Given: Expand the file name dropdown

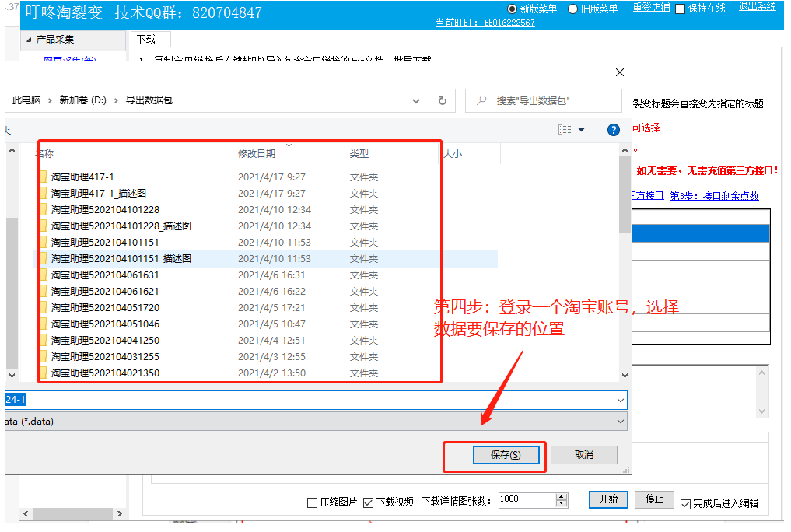Looking at the screenshot, I should tap(621, 401).
